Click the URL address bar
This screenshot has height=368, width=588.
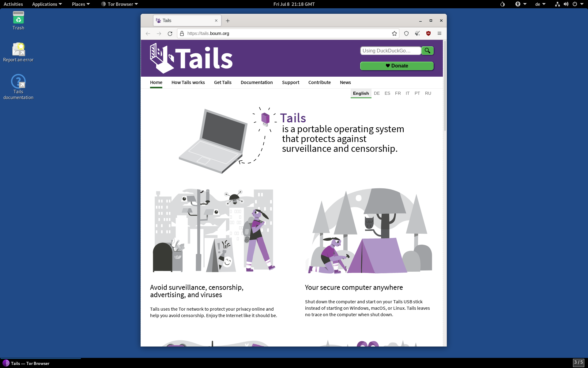tap(288, 33)
